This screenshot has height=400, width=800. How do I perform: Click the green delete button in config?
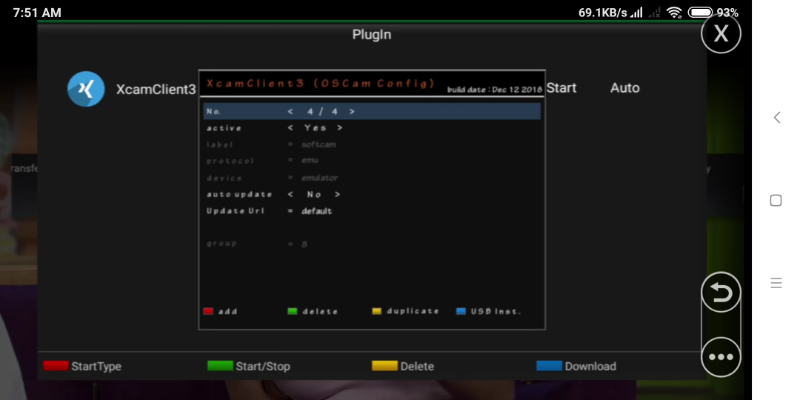point(312,311)
